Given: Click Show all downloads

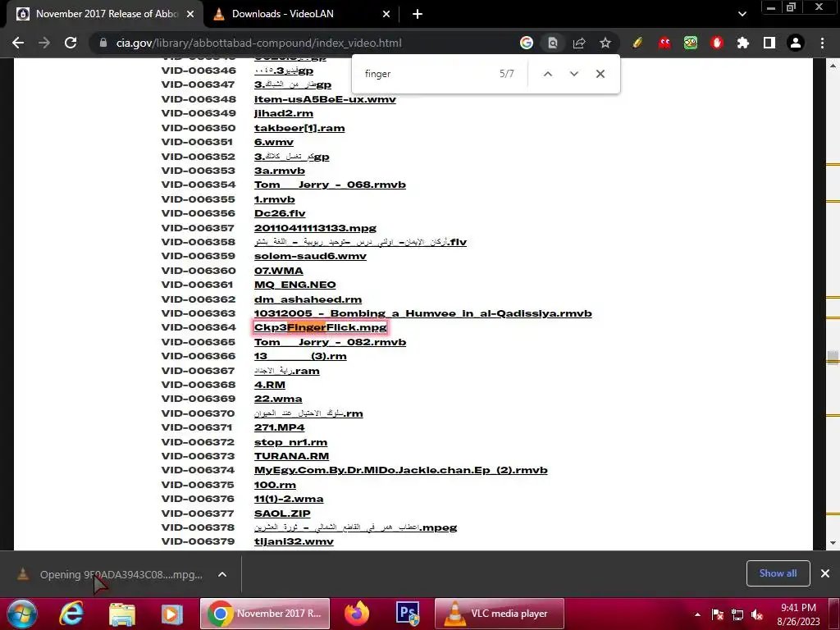Looking at the screenshot, I should [x=778, y=573].
